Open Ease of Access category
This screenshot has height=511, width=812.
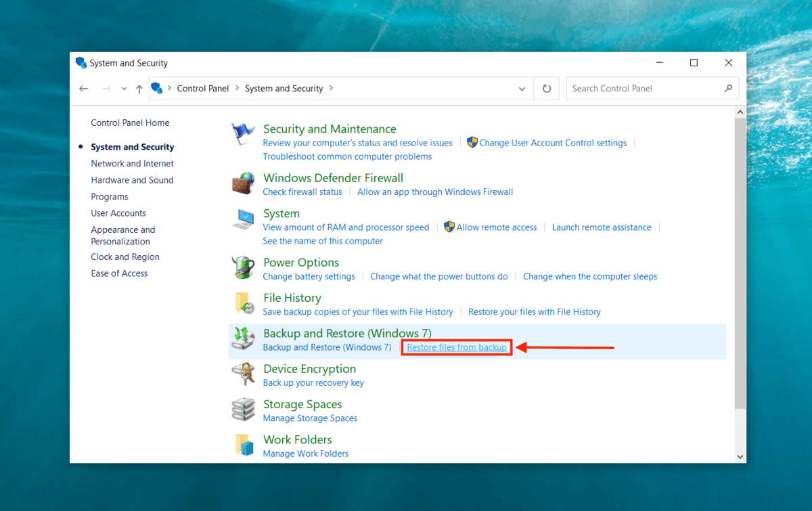(119, 273)
